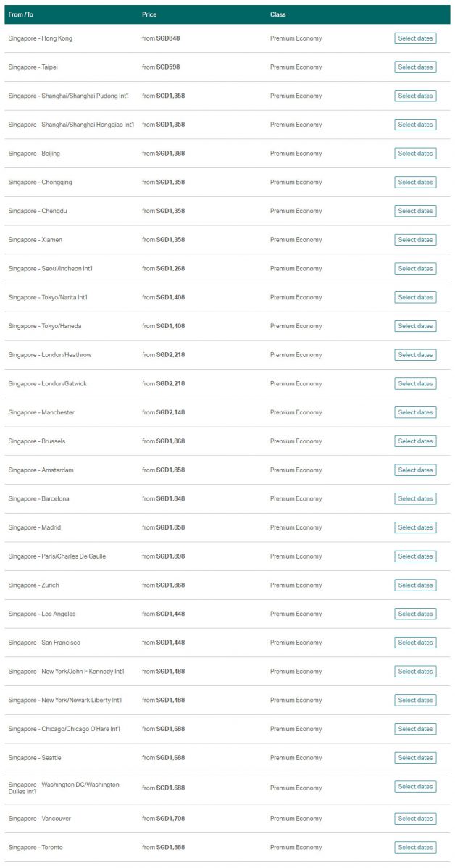The width and height of the screenshot is (455, 868).
Task: Select dates for Singapore - Manchester
Action: 415,412
